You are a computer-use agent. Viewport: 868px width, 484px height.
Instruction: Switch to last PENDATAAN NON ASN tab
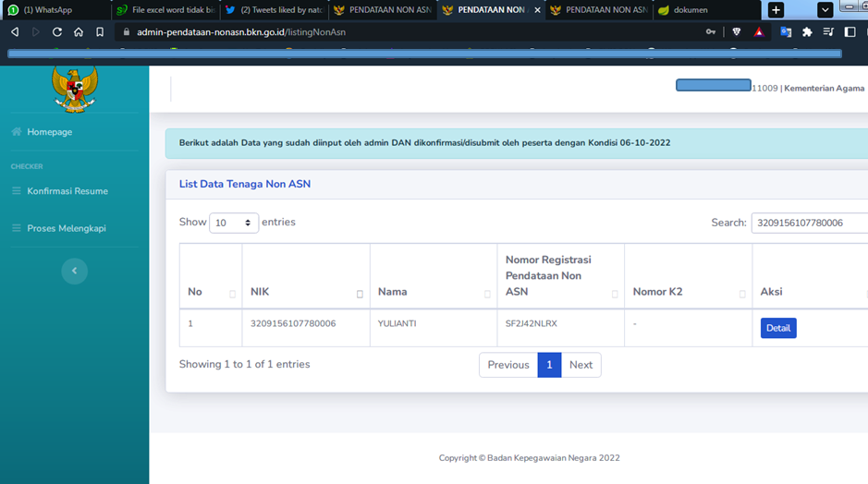600,10
